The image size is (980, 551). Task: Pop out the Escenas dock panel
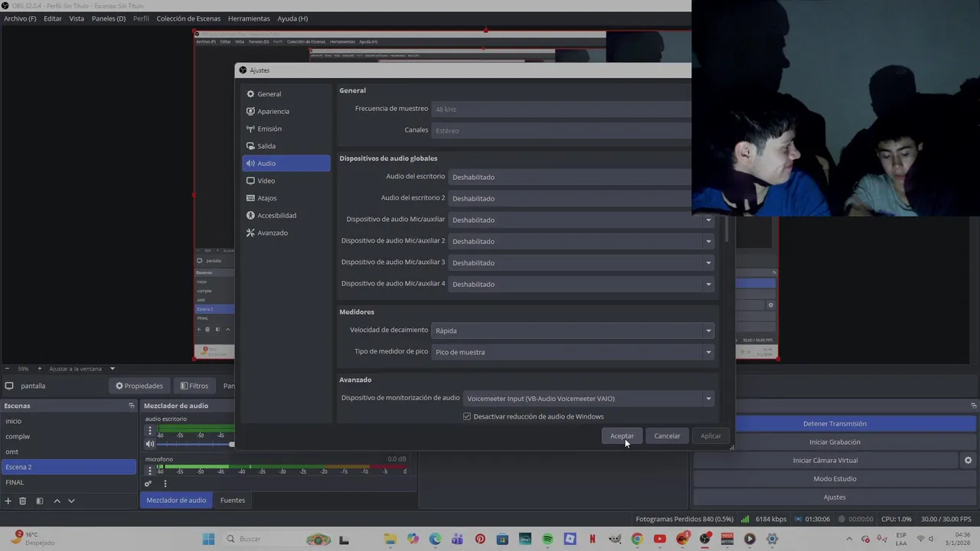point(132,406)
